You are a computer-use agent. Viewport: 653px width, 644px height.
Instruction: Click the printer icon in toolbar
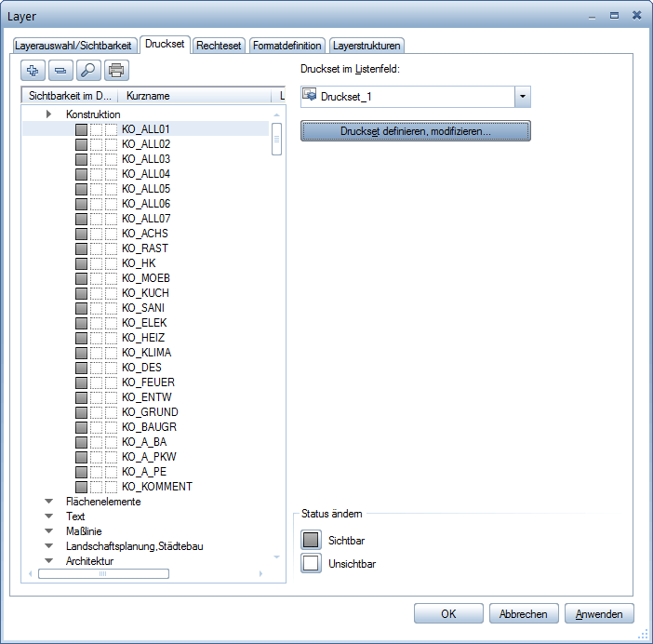pyautogui.click(x=116, y=71)
